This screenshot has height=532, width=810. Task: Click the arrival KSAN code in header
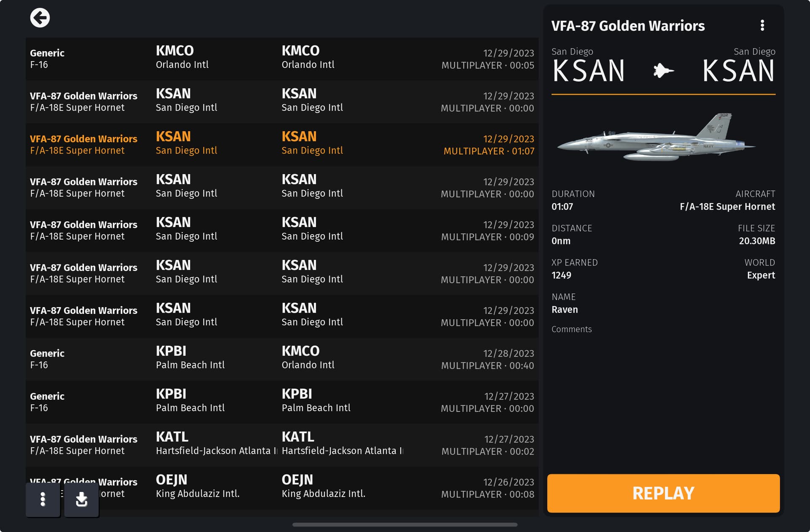click(x=738, y=71)
